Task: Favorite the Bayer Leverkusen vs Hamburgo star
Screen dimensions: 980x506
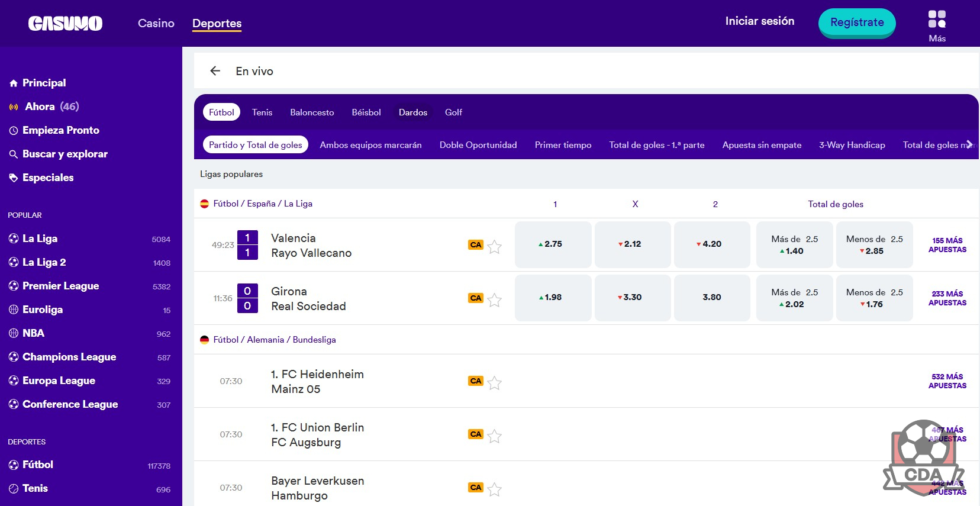Action: [x=495, y=489]
